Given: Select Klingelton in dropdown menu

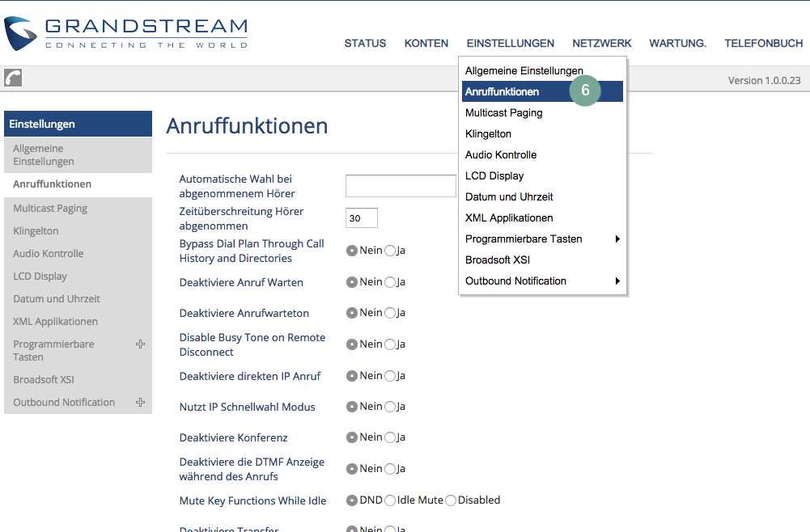Looking at the screenshot, I should pos(542,133).
